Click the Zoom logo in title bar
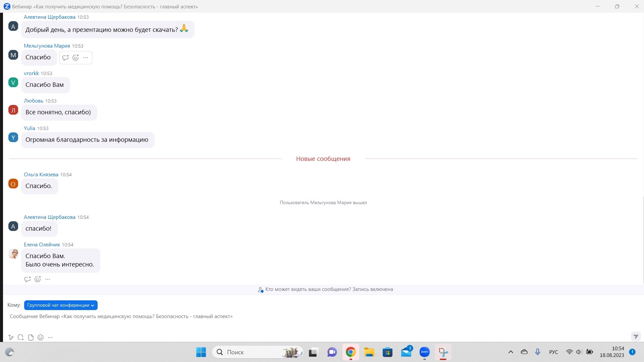 point(7,6)
